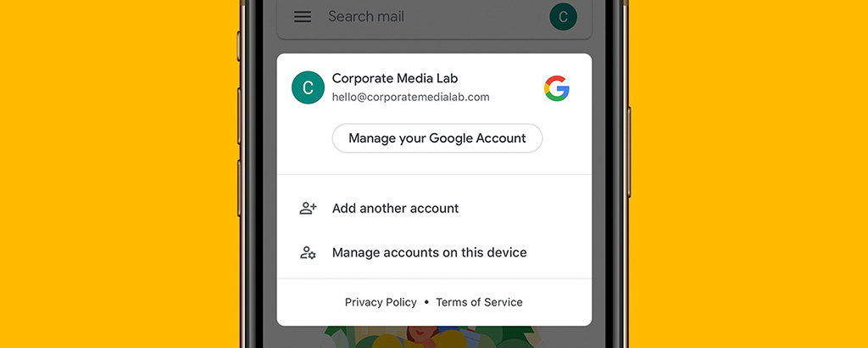Viewport: 868px width, 348px height.
Task: Click the person-with-gear icon
Action: click(x=308, y=253)
